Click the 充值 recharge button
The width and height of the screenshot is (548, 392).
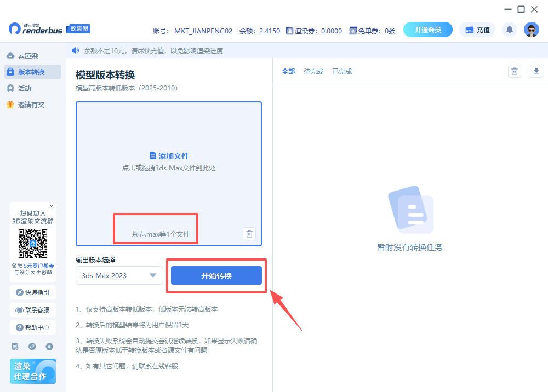point(477,30)
